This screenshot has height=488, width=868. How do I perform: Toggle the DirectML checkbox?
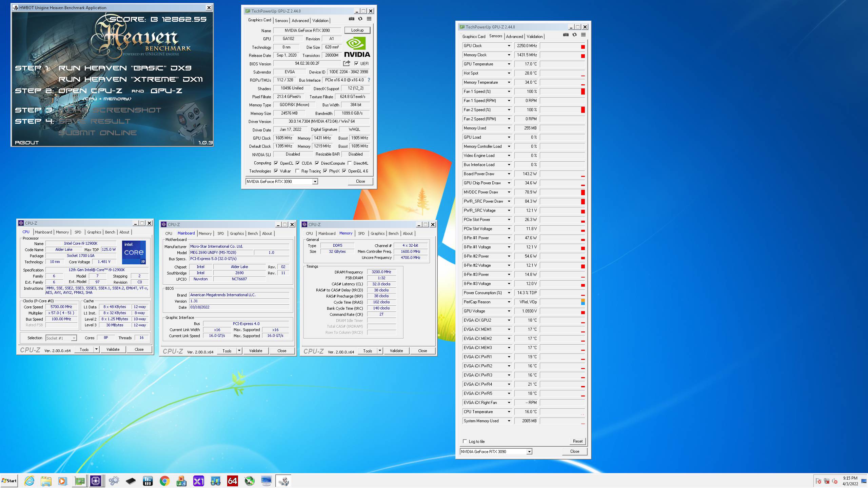350,163
